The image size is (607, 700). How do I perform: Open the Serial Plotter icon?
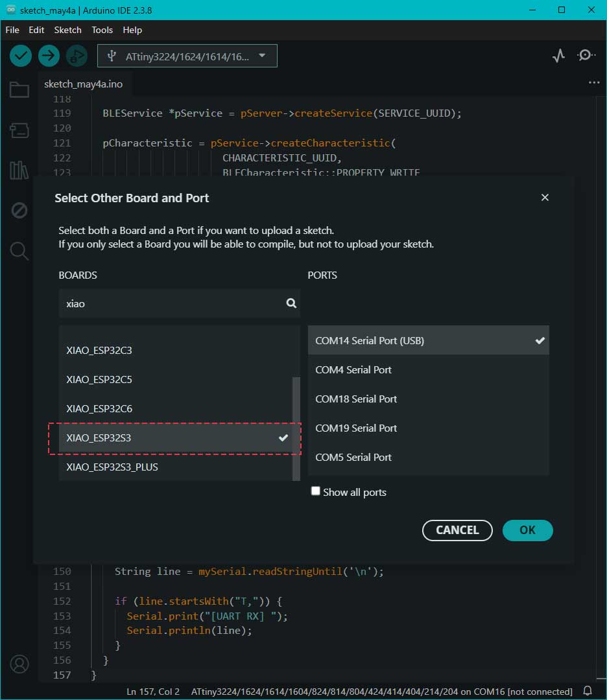[558, 56]
